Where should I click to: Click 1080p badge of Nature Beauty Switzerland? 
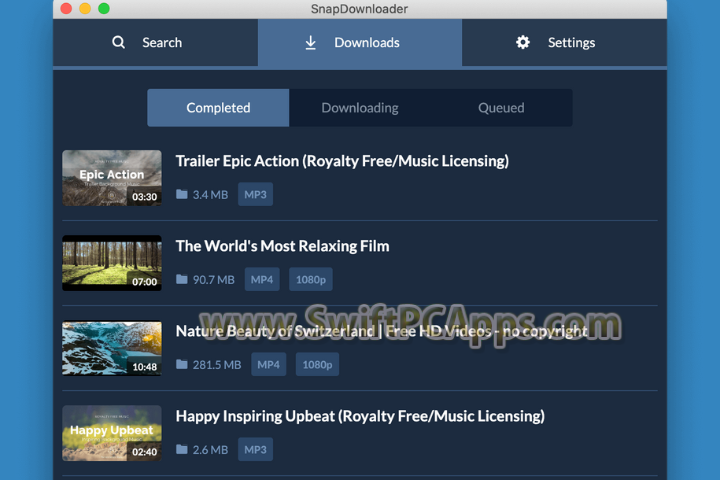[317, 364]
